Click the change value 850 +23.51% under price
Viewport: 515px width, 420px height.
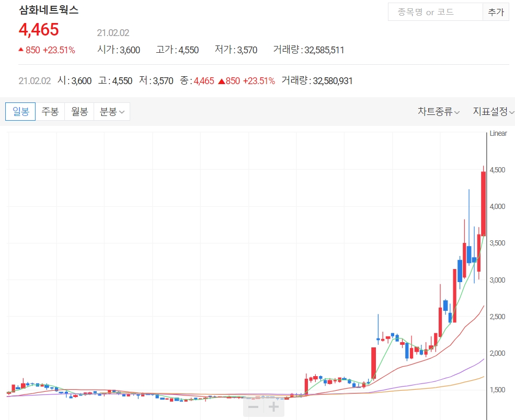click(x=47, y=50)
